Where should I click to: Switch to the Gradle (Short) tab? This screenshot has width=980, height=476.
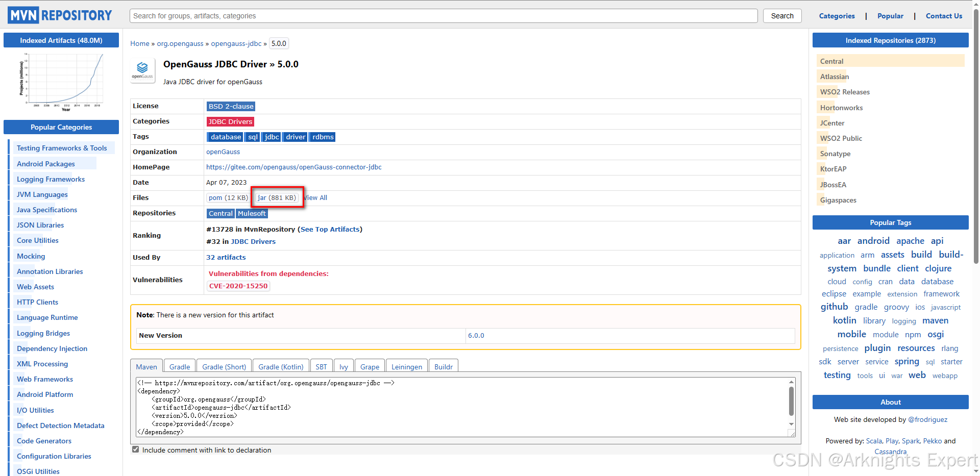tap(224, 366)
